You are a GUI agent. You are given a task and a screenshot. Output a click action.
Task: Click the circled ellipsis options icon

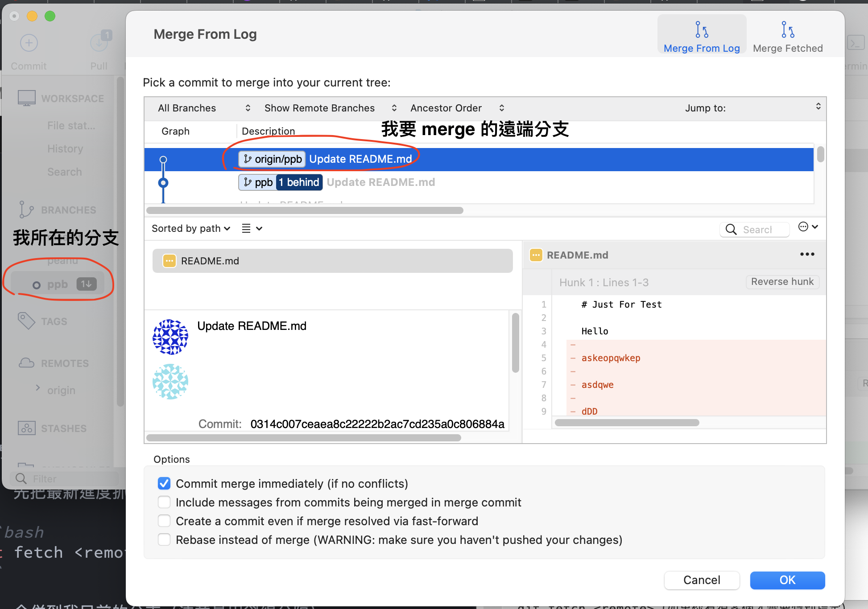[803, 227]
